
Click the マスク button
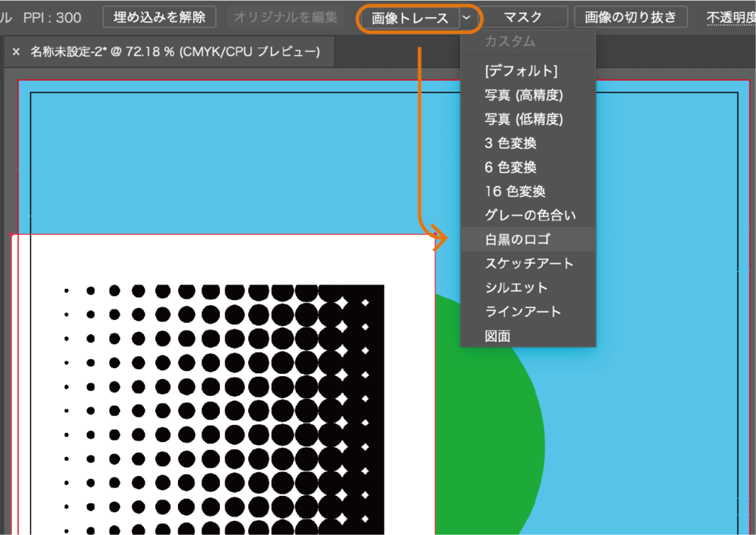coord(523,18)
